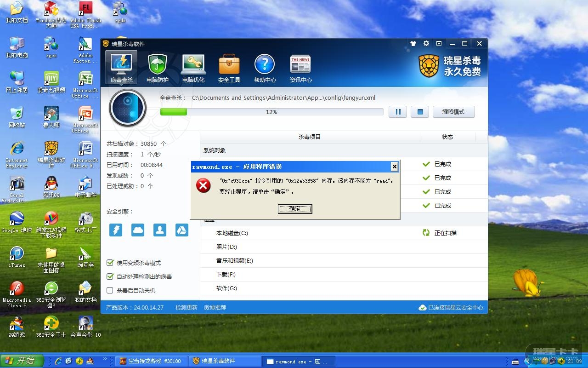The height and width of the screenshot is (368, 588).
Task: Select the lightning bolt scan engine icon
Action: pyautogui.click(x=116, y=230)
